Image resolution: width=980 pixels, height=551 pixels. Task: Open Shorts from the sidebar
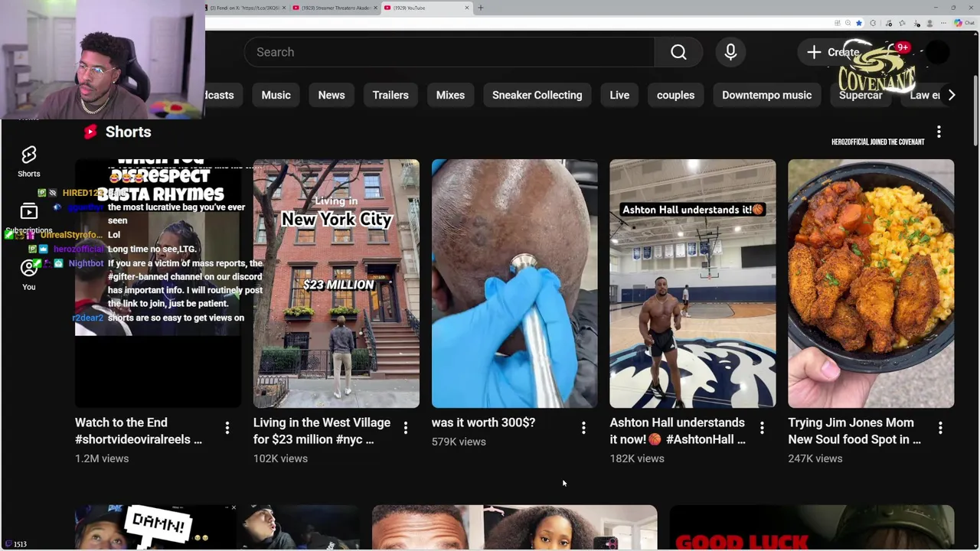(x=28, y=161)
